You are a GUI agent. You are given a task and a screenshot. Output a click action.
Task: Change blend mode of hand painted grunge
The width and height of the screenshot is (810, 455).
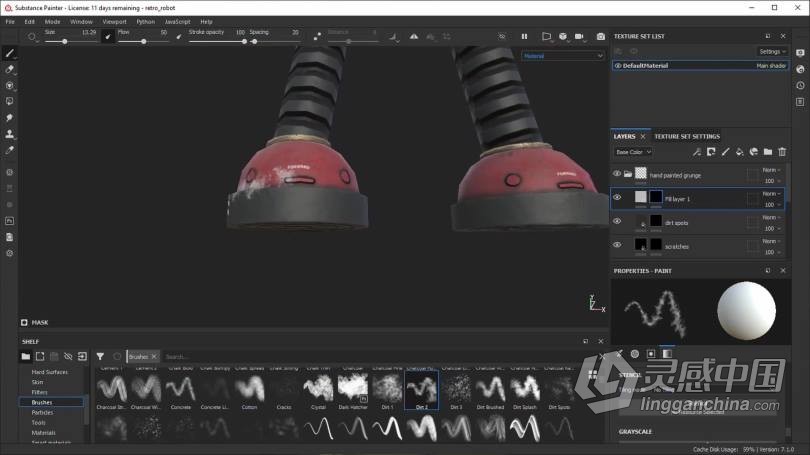pos(771,170)
